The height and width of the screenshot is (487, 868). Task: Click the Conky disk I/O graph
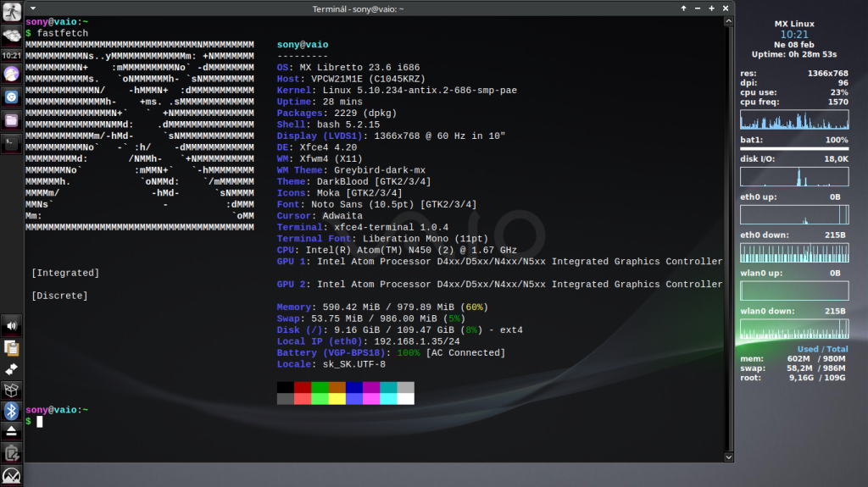click(x=794, y=176)
